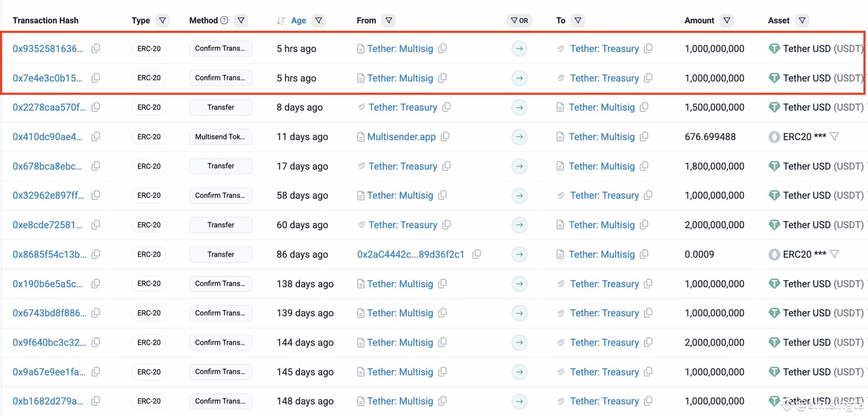Screen dimensions: 868x416
Task: Open transaction 0x32962e897ff...
Action: point(48,195)
